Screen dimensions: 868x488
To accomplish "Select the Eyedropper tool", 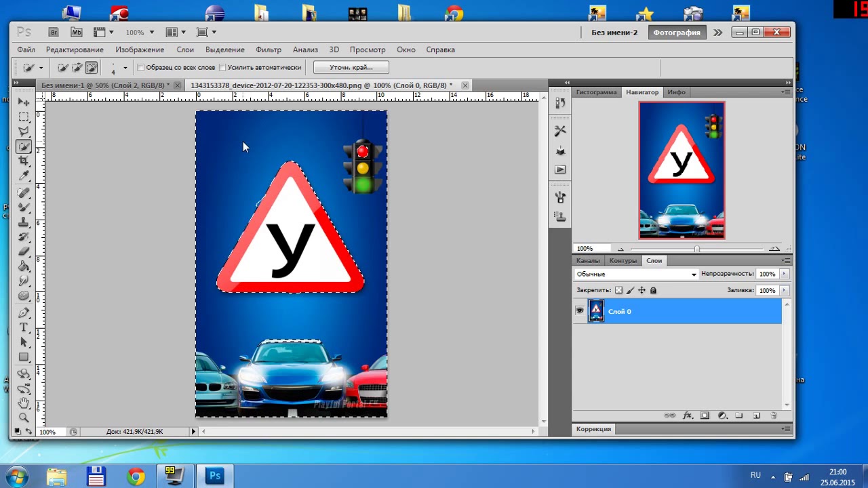I will click(24, 176).
